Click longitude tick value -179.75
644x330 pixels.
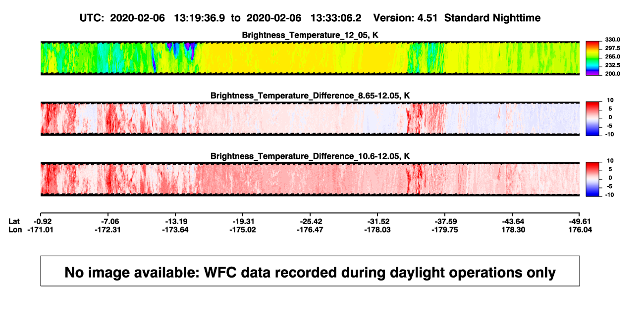[x=444, y=230]
